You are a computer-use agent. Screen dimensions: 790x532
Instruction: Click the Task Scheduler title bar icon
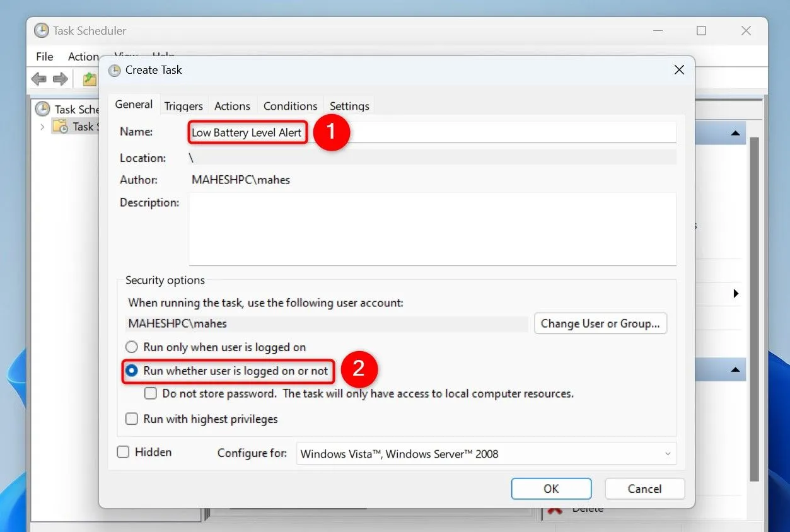(41, 30)
